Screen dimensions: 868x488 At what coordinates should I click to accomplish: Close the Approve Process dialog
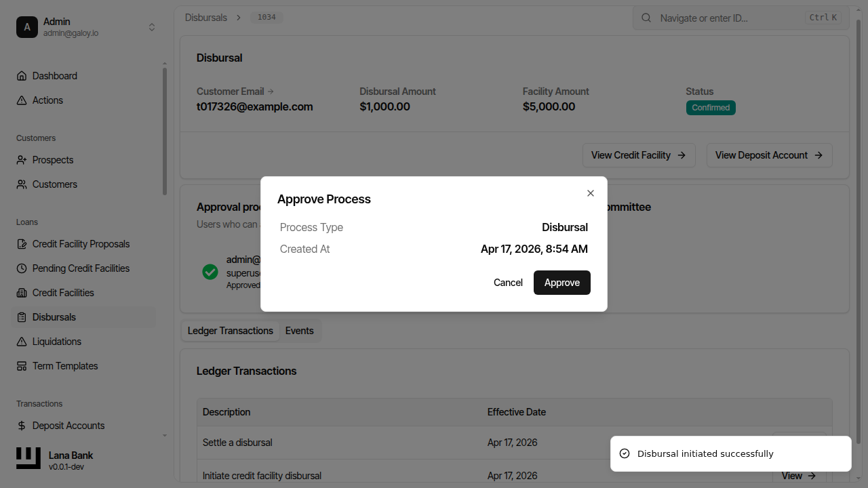(x=591, y=193)
